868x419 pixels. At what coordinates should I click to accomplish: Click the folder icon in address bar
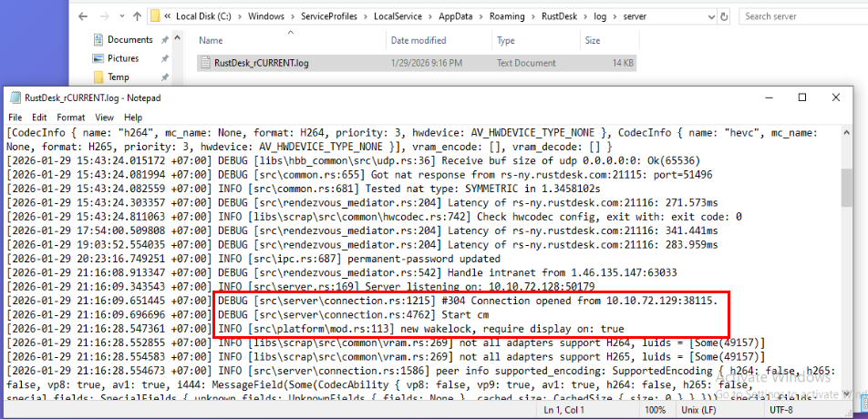[156, 16]
